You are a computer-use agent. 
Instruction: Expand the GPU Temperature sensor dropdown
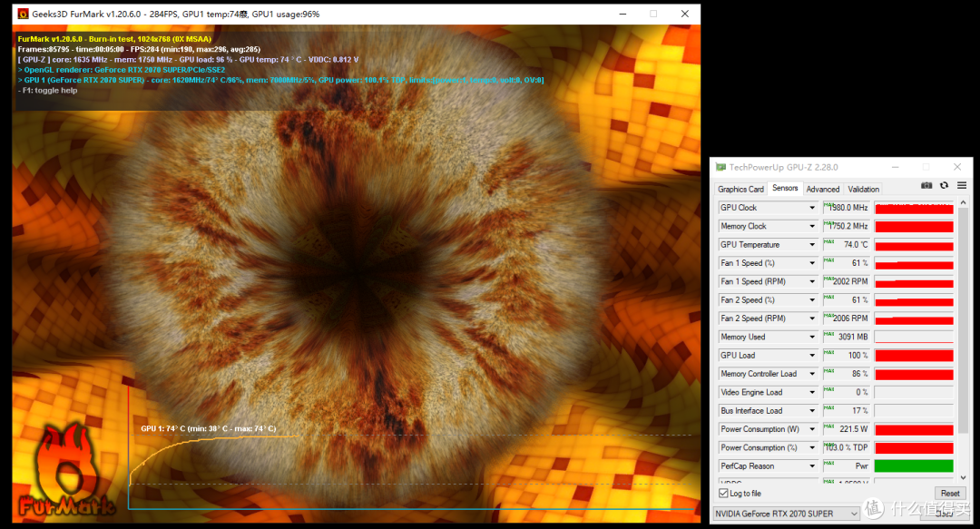812,244
